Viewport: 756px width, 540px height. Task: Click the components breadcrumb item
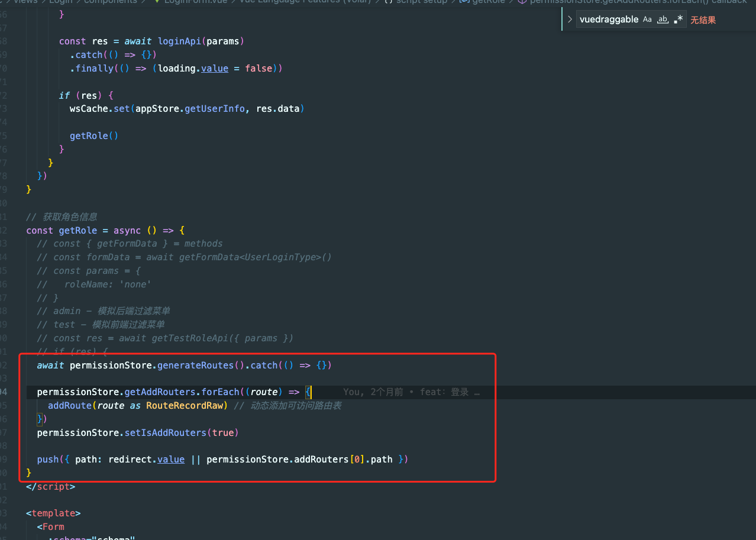tap(111, 2)
